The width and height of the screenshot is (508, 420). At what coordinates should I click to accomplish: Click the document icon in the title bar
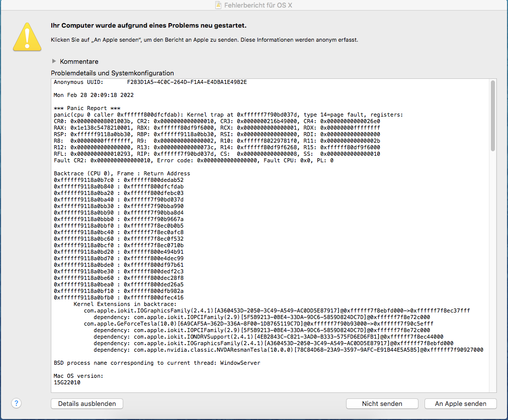point(218,5)
